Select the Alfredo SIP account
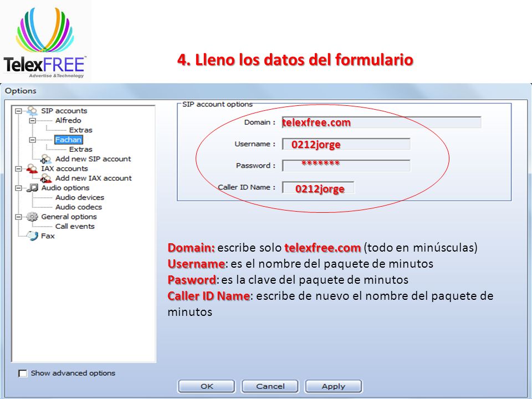Viewport: 532px width, 399px height. coord(68,120)
